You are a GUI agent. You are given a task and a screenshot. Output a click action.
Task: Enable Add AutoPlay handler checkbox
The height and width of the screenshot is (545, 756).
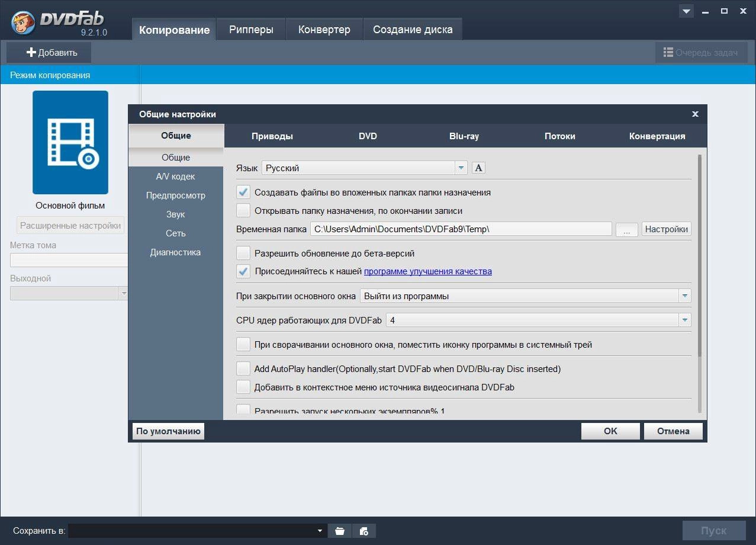coord(243,368)
